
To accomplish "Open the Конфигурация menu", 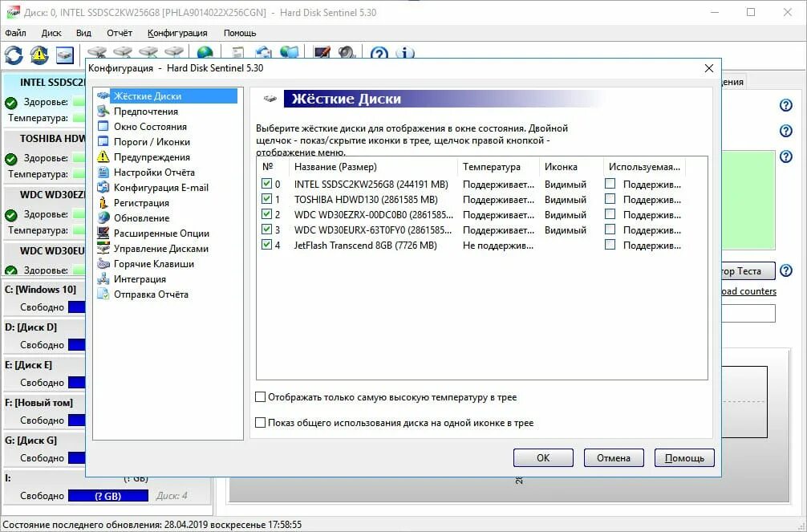I will (x=177, y=33).
